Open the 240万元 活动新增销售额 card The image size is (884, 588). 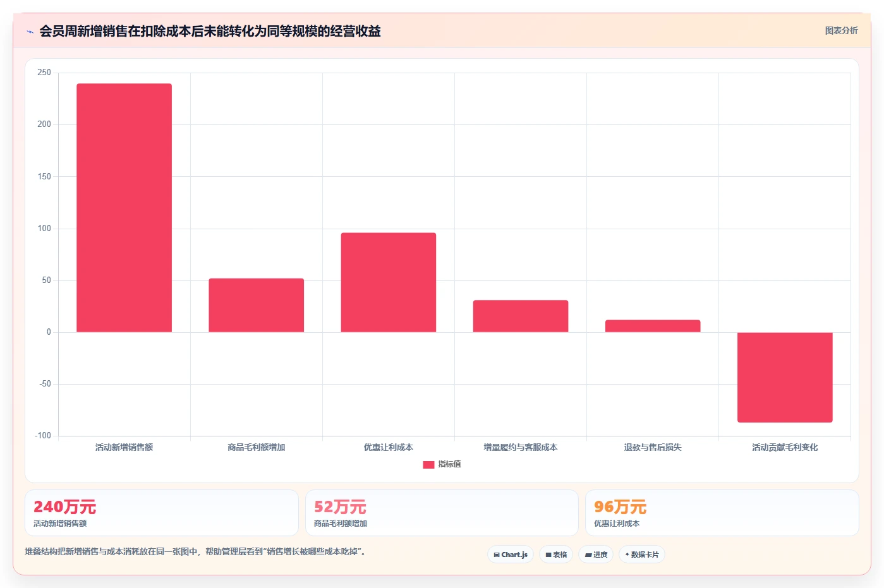[161, 513]
